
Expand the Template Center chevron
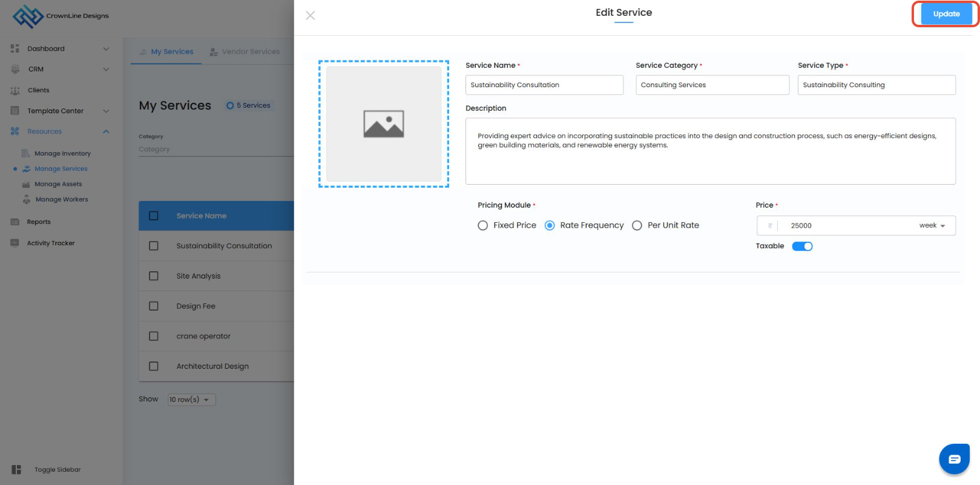tap(106, 111)
